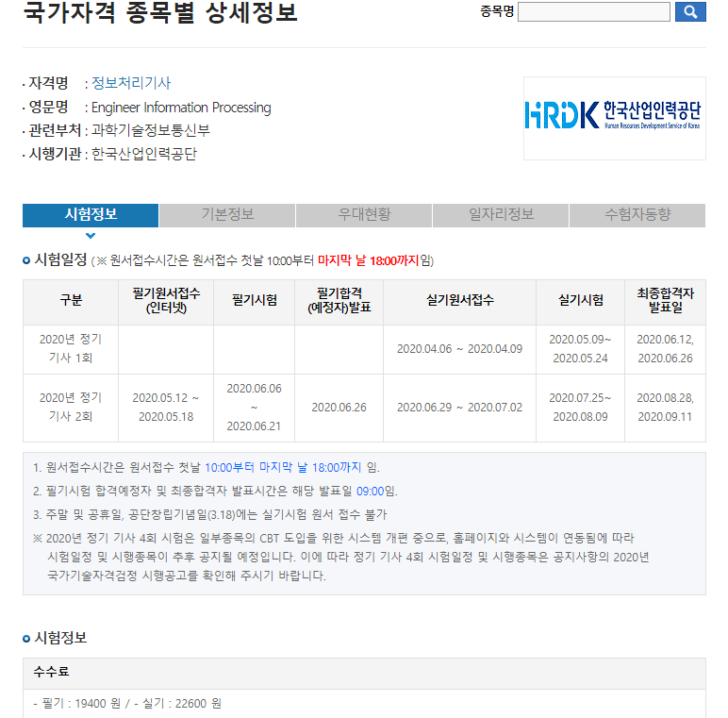Click note 2 about 발표시간 09:00
The width and height of the screenshot is (728, 718).
point(215,492)
